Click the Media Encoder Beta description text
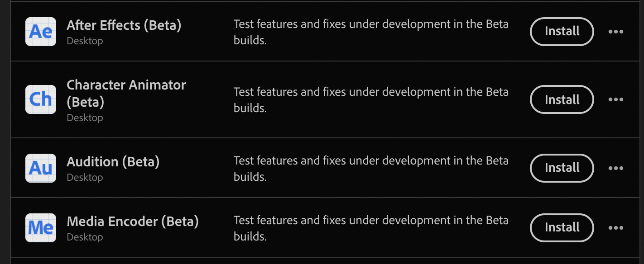644x264 pixels. pos(371,227)
